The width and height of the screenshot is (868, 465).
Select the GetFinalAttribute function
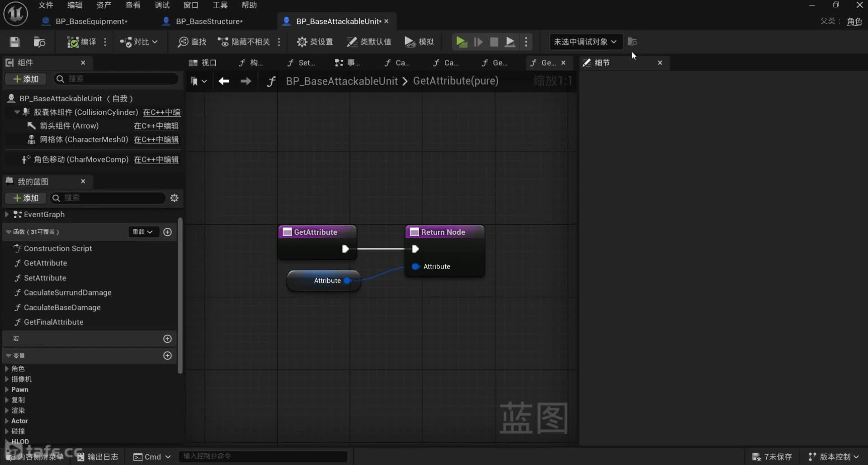click(53, 322)
